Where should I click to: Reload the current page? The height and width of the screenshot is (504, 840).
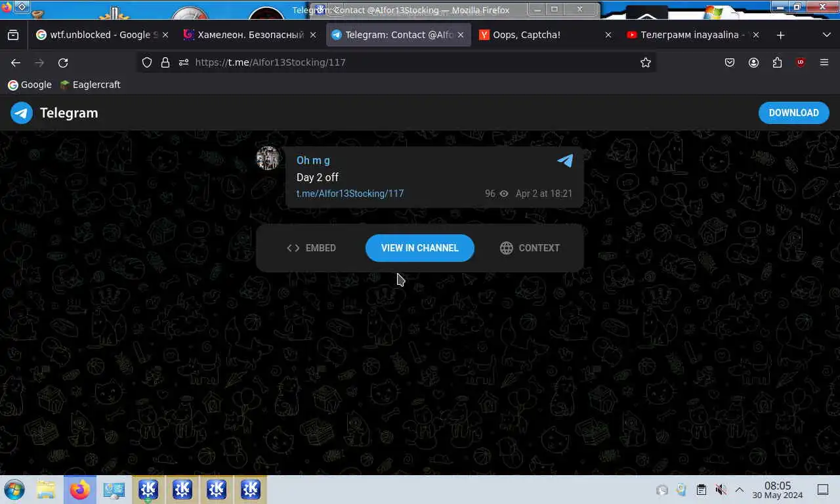click(63, 62)
